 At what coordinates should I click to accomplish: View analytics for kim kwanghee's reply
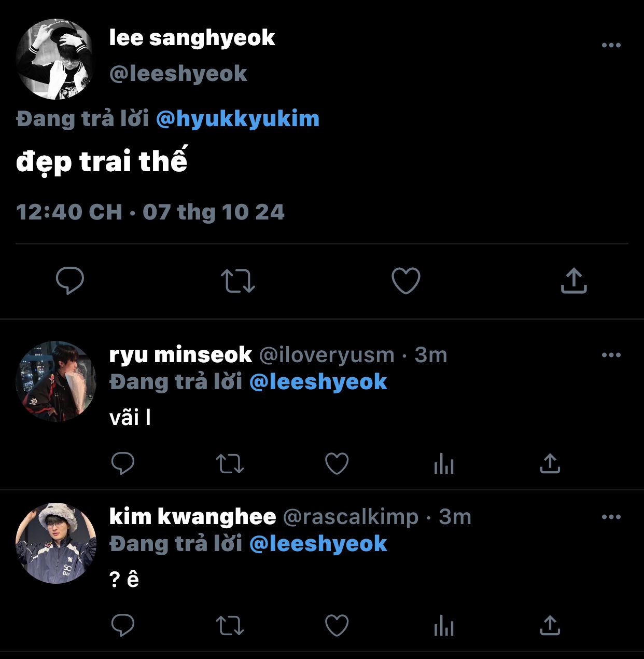(x=444, y=625)
